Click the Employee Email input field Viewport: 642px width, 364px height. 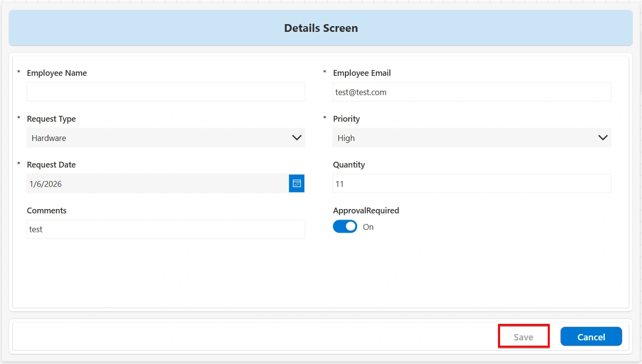click(x=472, y=92)
